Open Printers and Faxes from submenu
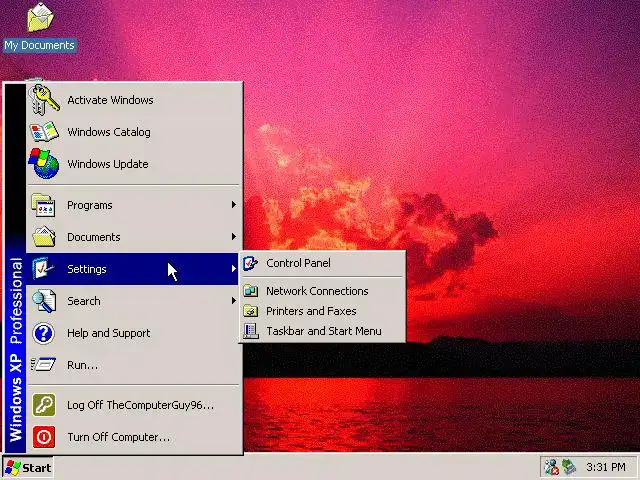 [x=322, y=311]
